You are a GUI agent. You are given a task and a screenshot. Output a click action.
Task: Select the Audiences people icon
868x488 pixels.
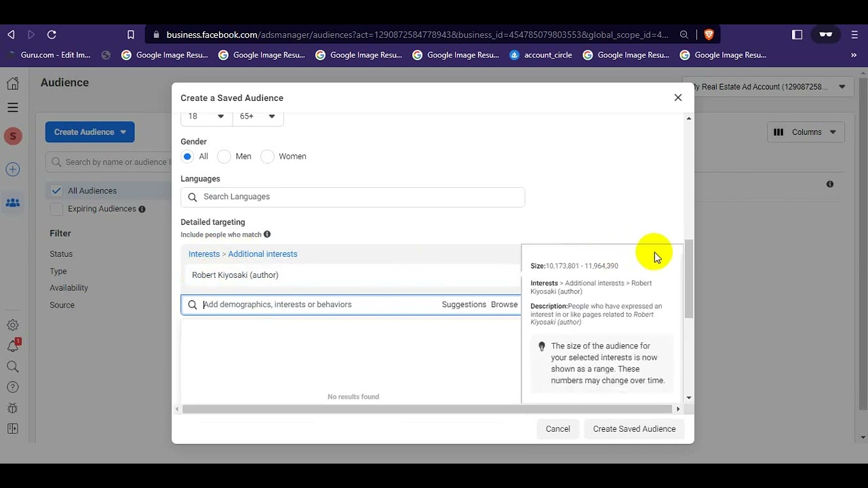click(x=13, y=203)
